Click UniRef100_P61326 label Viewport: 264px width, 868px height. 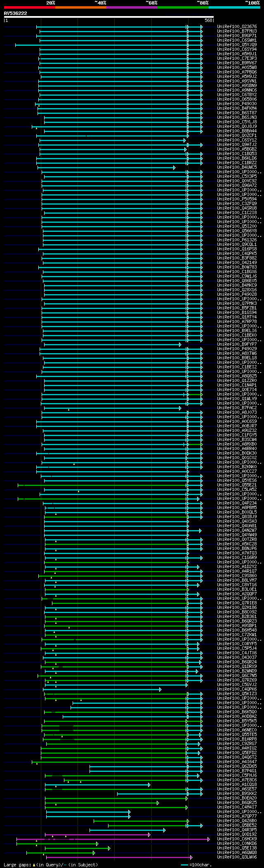[x=237, y=240]
